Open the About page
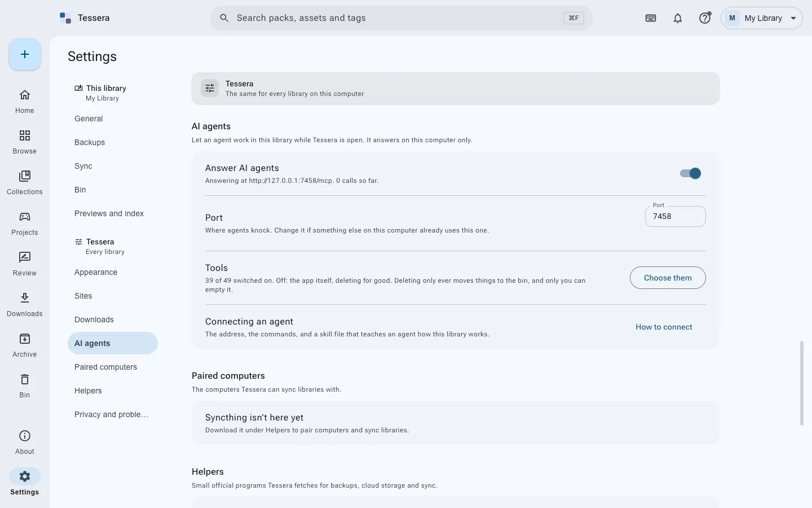Image resolution: width=812 pixels, height=508 pixels. pyautogui.click(x=25, y=443)
